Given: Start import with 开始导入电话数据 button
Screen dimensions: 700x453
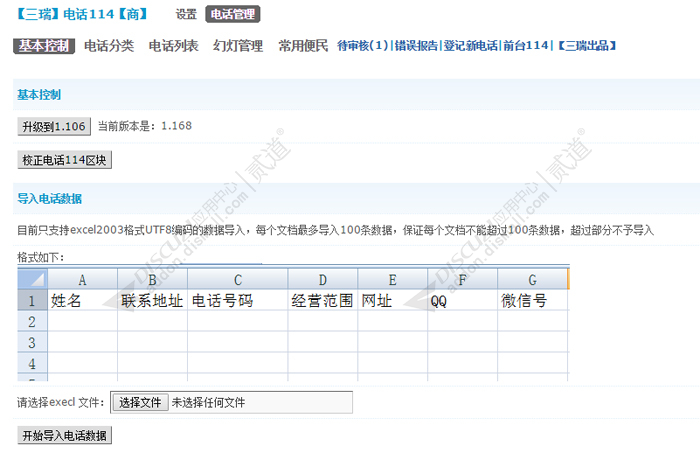Looking at the screenshot, I should [x=64, y=436].
